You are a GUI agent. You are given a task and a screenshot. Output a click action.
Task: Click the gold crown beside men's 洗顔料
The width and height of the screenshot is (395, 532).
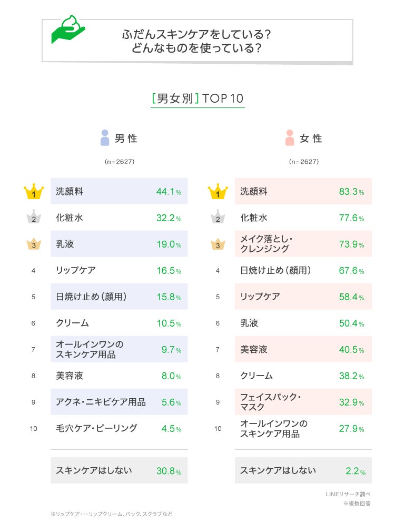34,192
